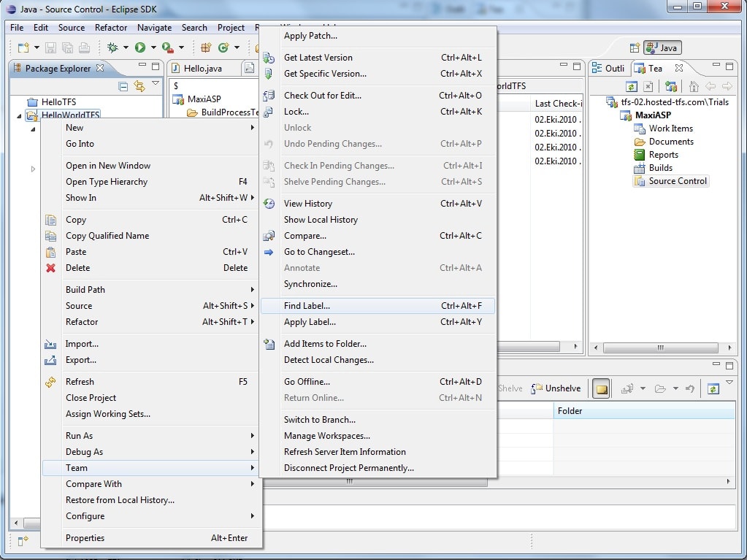Select the Builds node in Team Explorer
Image resolution: width=747 pixels, height=560 pixels.
(x=653, y=168)
